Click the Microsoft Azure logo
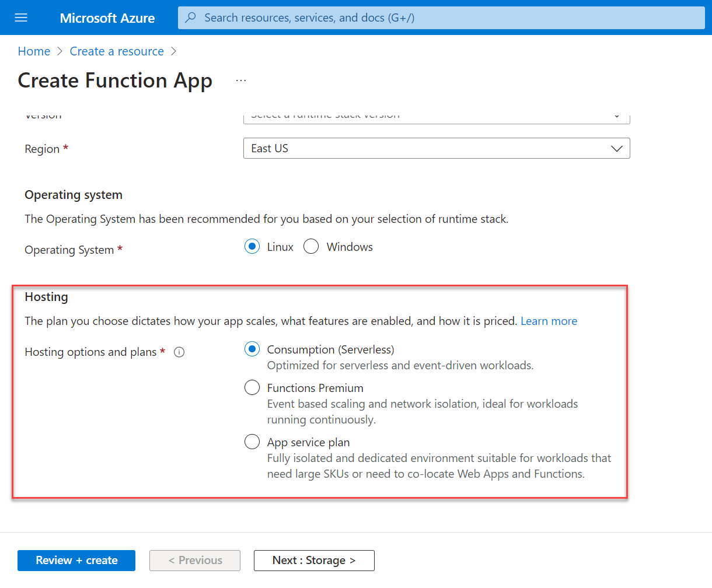 107,17
